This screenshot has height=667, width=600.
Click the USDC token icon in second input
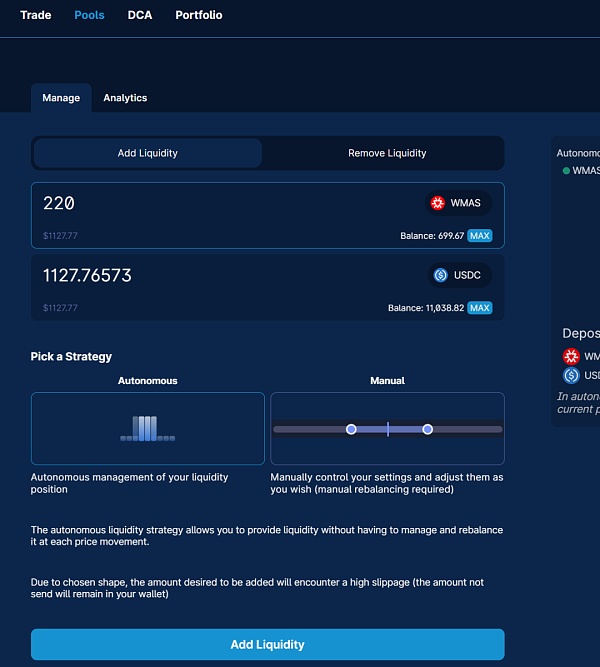tap(440, 275)
